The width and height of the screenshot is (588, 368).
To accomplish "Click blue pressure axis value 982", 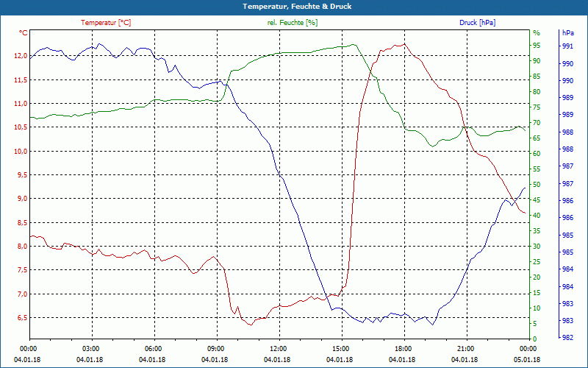I will click(x=567, y=338).
